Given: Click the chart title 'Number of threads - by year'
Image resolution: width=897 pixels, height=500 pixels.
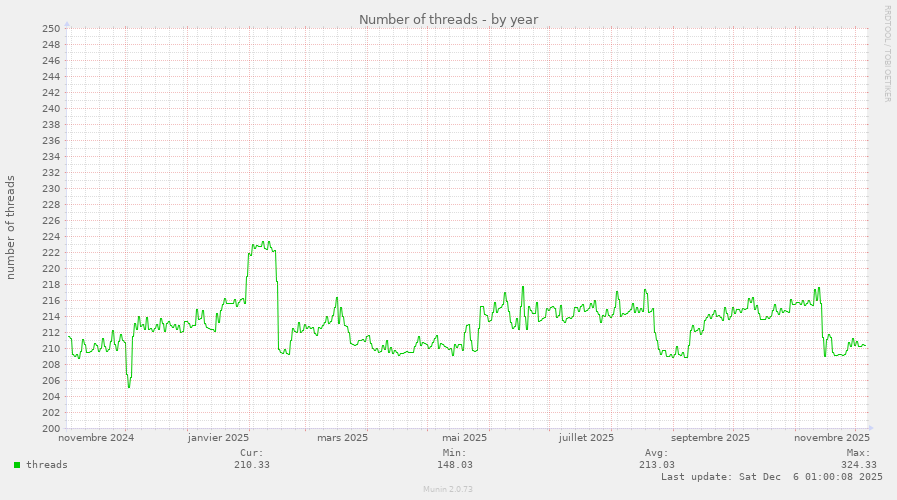Looking at the screenshot, I should click(x=448, y=19).
